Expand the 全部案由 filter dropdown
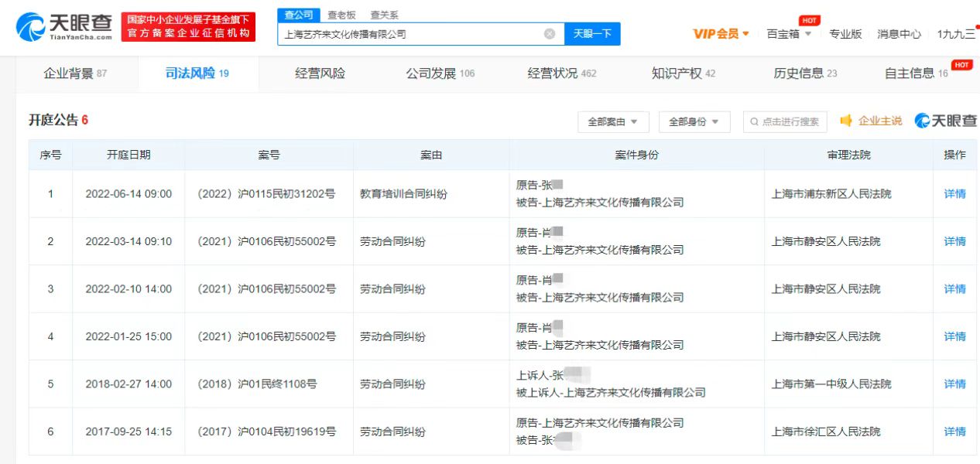This screenshot has height=464, width=980. click(x=612, y=121)
